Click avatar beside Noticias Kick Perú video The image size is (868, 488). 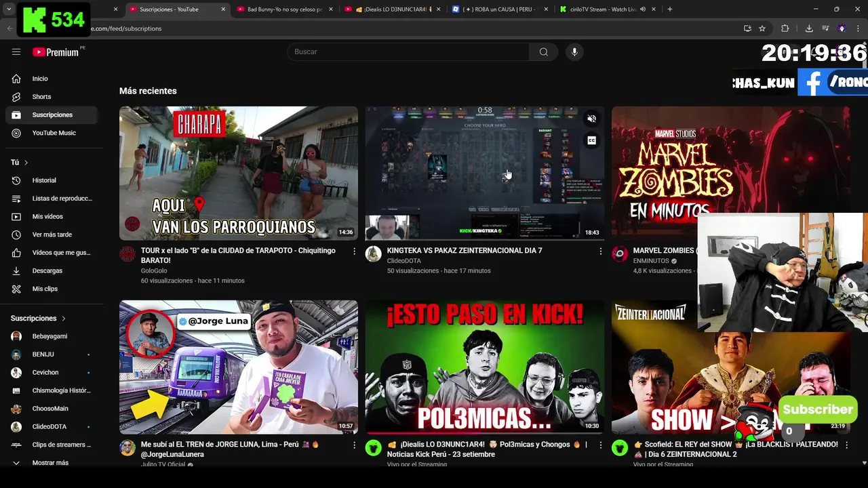(374, 448)
